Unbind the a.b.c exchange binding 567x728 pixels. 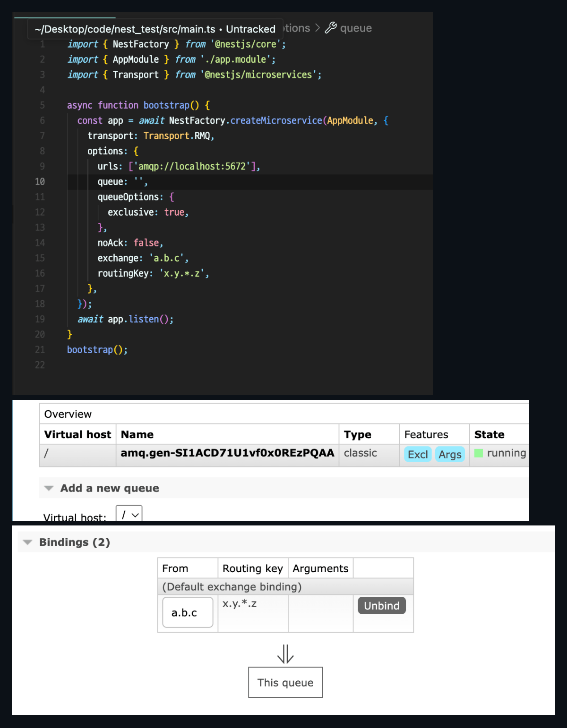coord(382,606)
